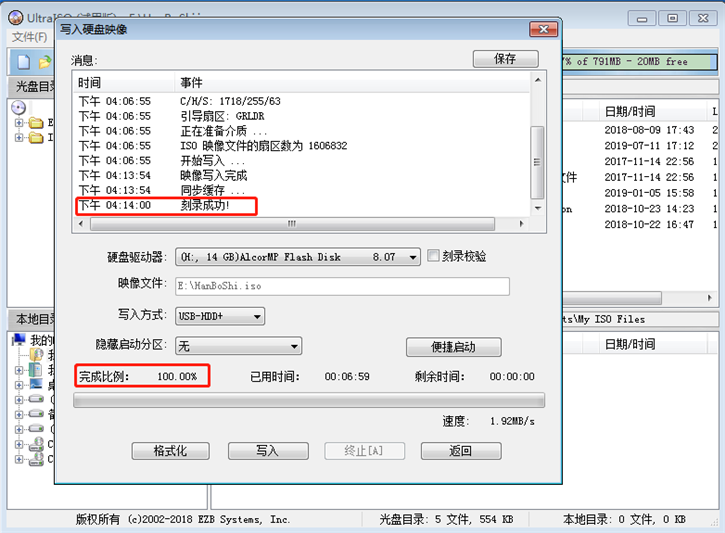
Task: Open the 隐藏启动分区 dropdown
Action: (x=294, y=346)
